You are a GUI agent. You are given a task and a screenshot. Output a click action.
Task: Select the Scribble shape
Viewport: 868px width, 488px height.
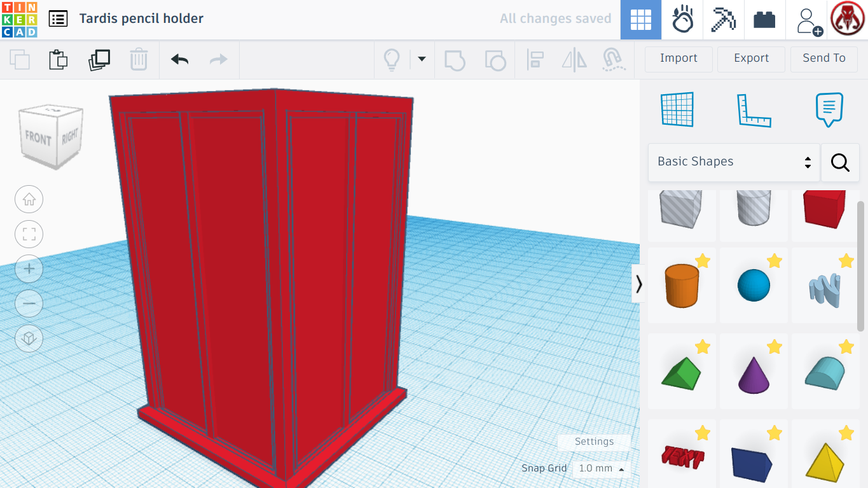click(825, 286)
